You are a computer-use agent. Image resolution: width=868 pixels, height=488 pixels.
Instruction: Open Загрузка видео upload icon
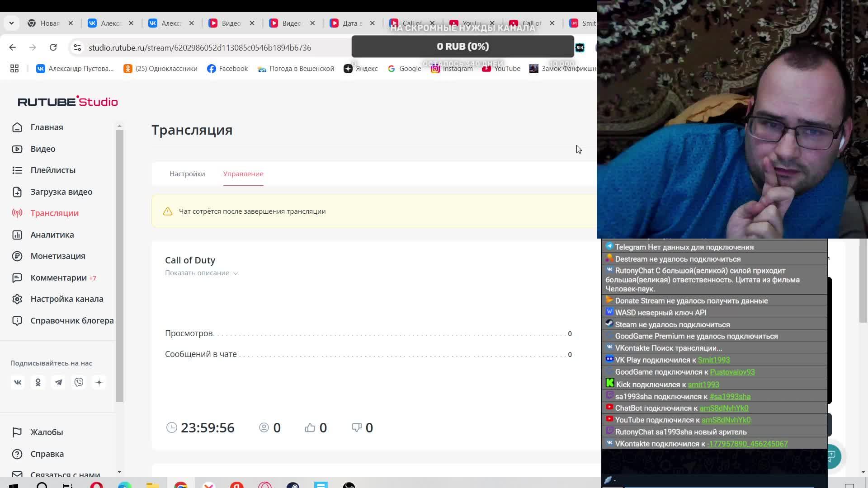[x=17, y=192]
